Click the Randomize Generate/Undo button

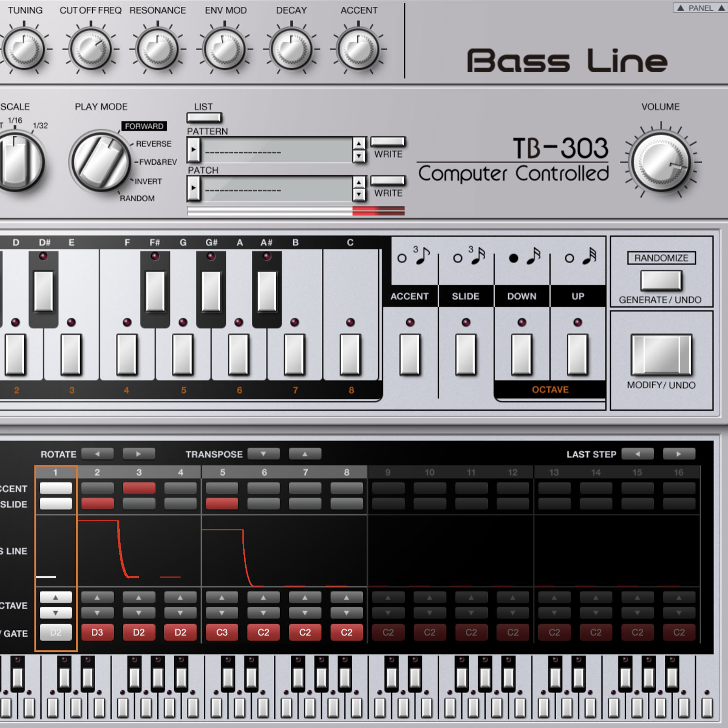click(661, 280)
